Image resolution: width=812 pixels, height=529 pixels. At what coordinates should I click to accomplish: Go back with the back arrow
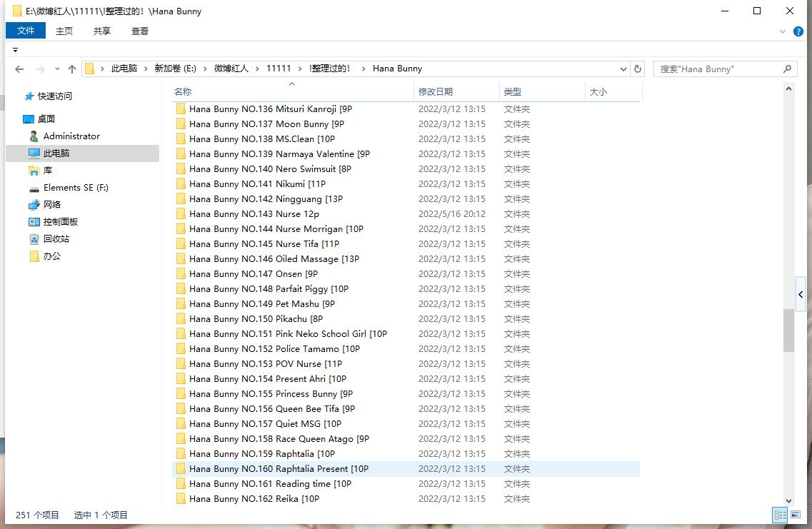click(19, 69)
